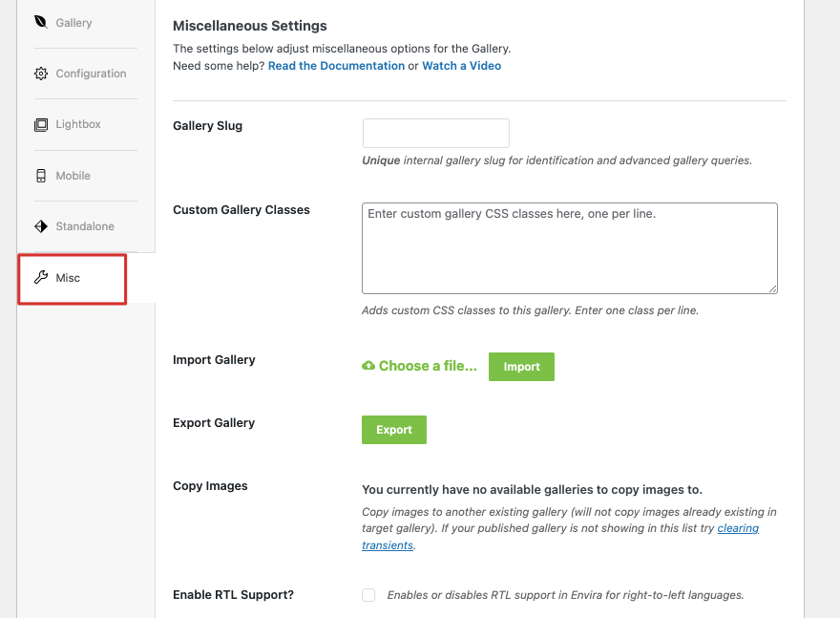
Task: Select the Mobile settings tab
Action: tap(86, 176)
